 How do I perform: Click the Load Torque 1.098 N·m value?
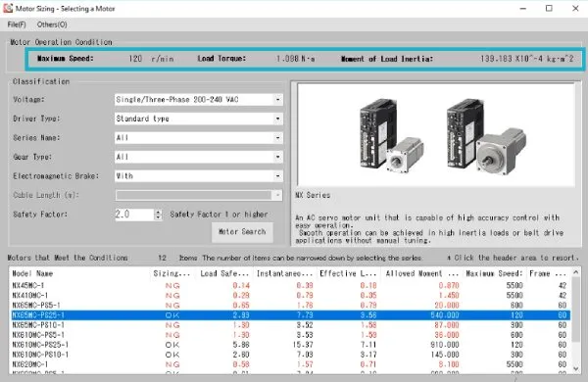[295, 59]
